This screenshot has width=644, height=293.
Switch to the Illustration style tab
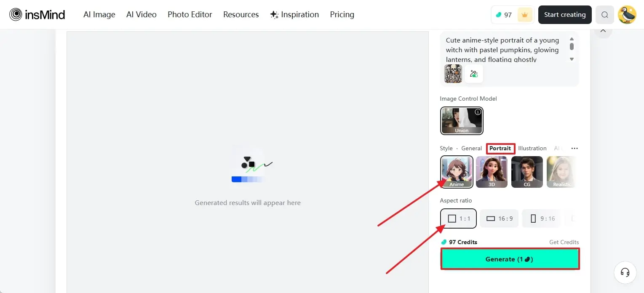532,148
